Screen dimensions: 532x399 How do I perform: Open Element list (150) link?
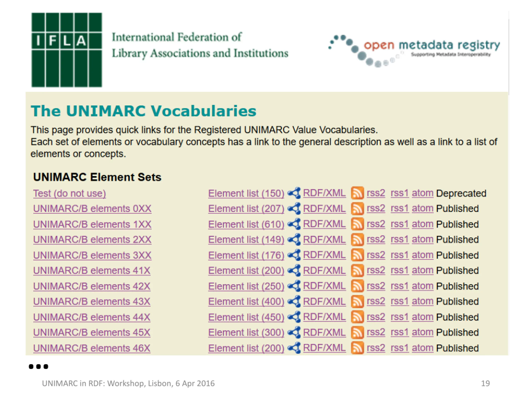[x=246, y=194]
